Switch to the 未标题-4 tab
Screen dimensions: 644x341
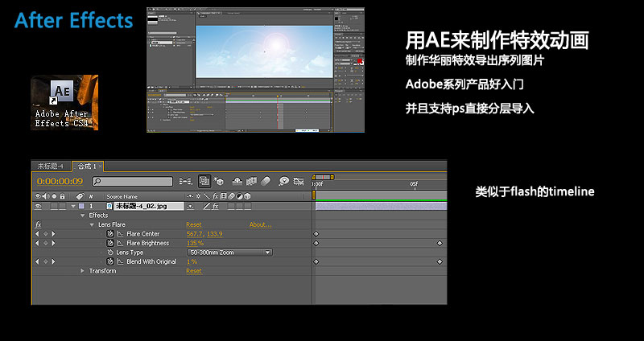pos(51,166)
